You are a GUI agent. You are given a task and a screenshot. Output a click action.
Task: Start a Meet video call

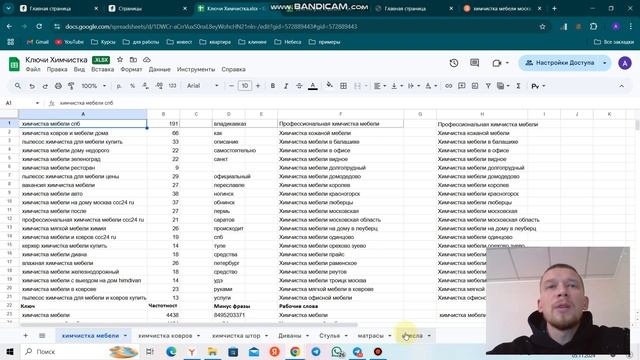point(497,63)
